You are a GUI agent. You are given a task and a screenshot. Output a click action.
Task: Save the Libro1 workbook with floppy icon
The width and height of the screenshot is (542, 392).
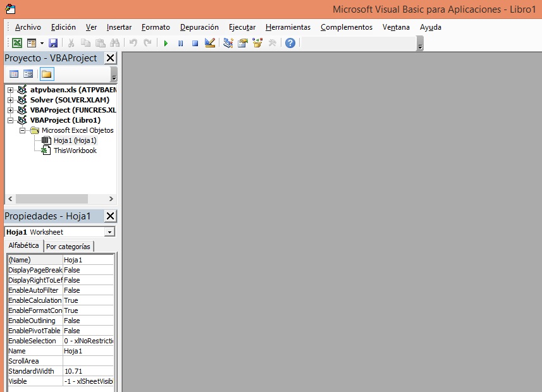[x=53, y=43]
